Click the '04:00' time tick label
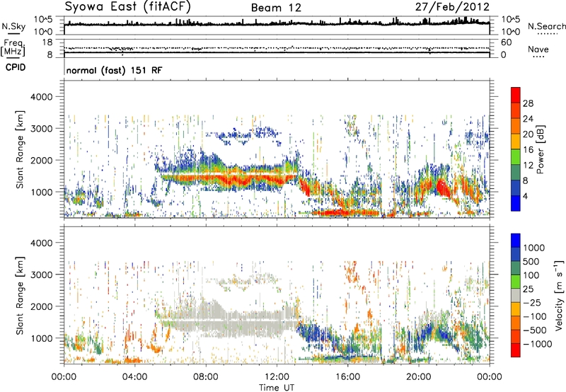566x392 pixels. coord(134,377)
